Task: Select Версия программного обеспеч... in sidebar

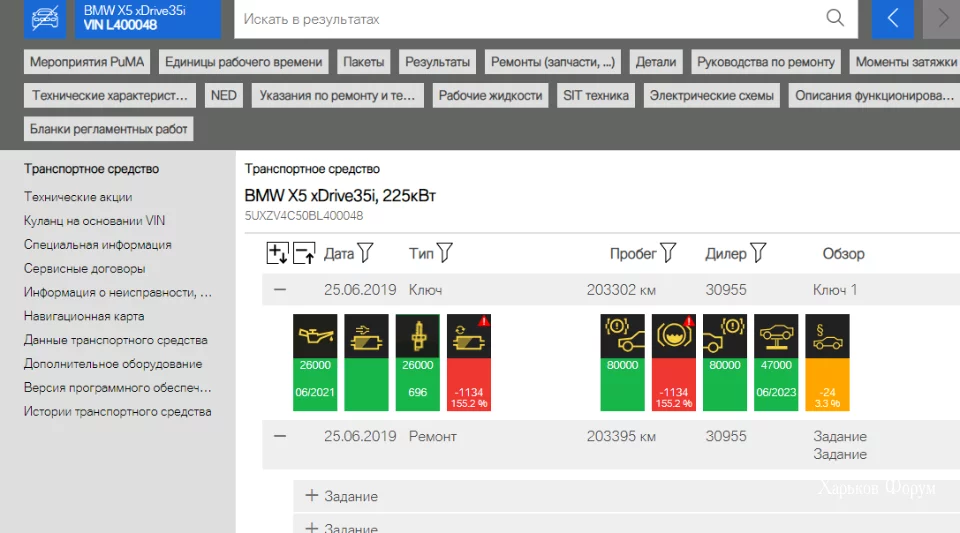Action: tap(118, 388)
